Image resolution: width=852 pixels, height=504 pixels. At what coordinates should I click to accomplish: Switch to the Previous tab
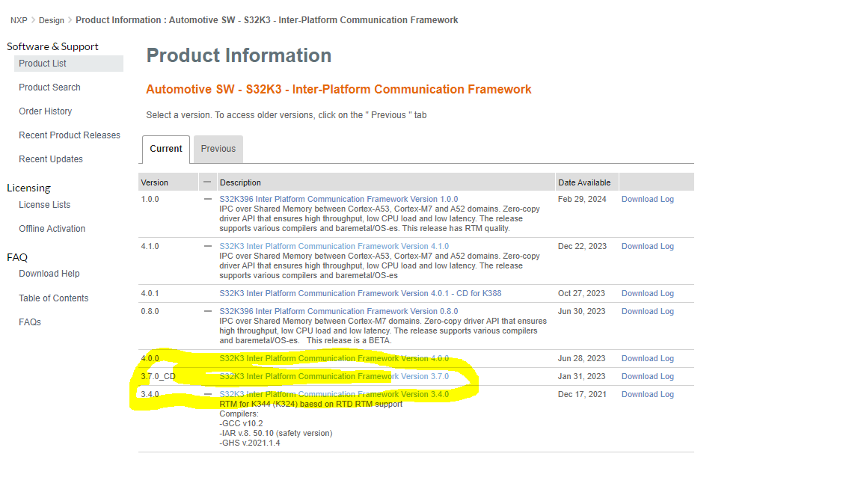218,149
